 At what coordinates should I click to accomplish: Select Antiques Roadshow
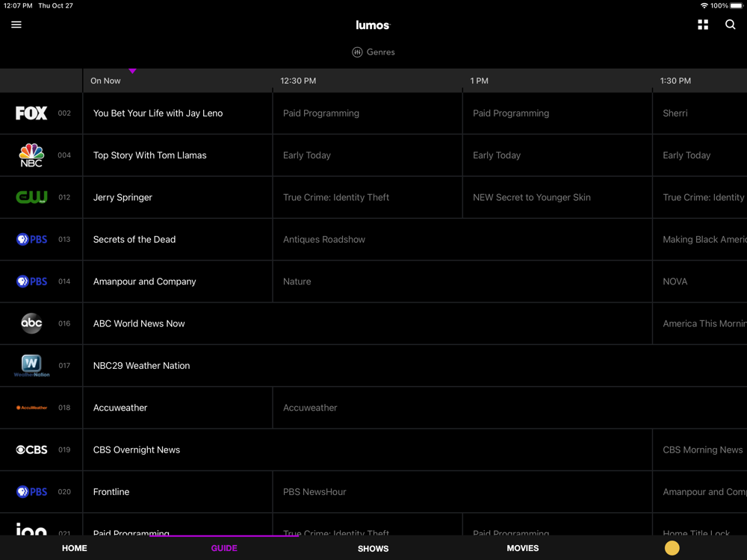462,239
